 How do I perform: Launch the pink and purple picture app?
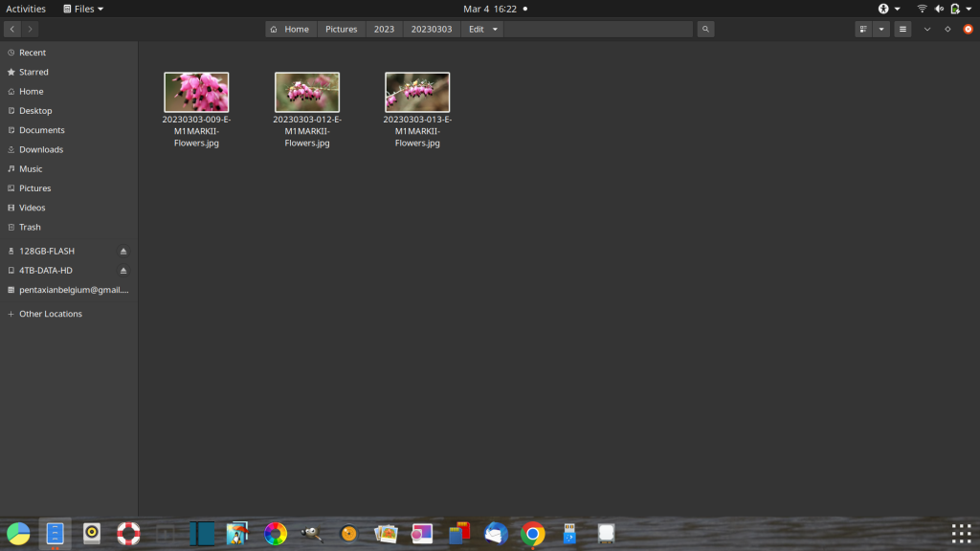[422, 534]
